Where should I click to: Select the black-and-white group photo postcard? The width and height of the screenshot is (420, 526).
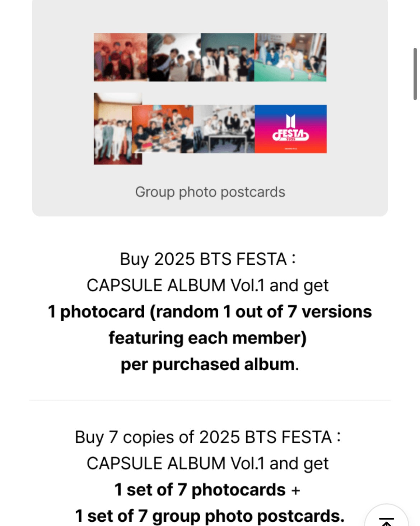tap(174, 57)
